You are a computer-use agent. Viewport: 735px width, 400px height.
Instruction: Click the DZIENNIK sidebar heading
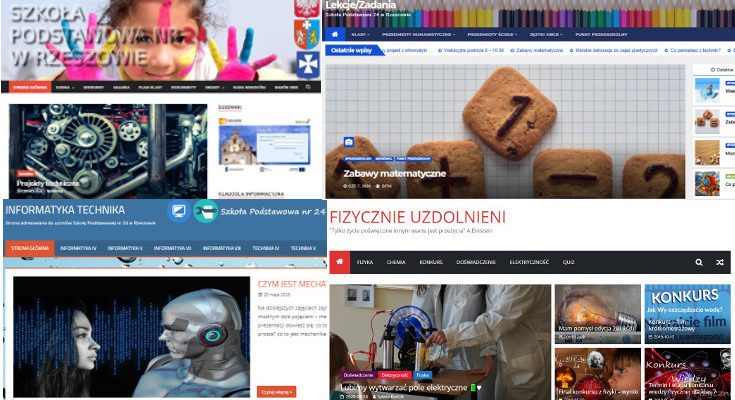[x=230, y=107]
